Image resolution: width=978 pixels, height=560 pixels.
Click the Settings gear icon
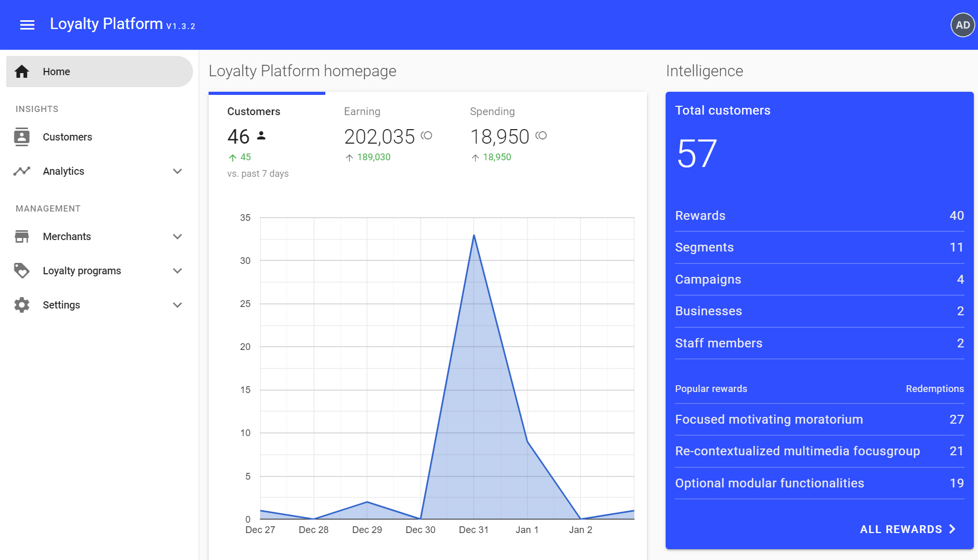click(x=22, y=305)
